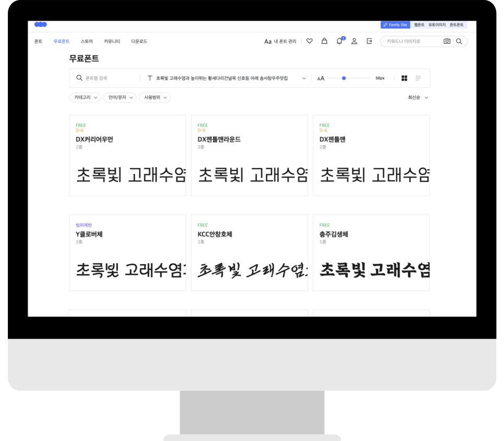Click the magnifier search icon in header
Viewport: 504px width, 441px height.
click(x=459, y=41)
